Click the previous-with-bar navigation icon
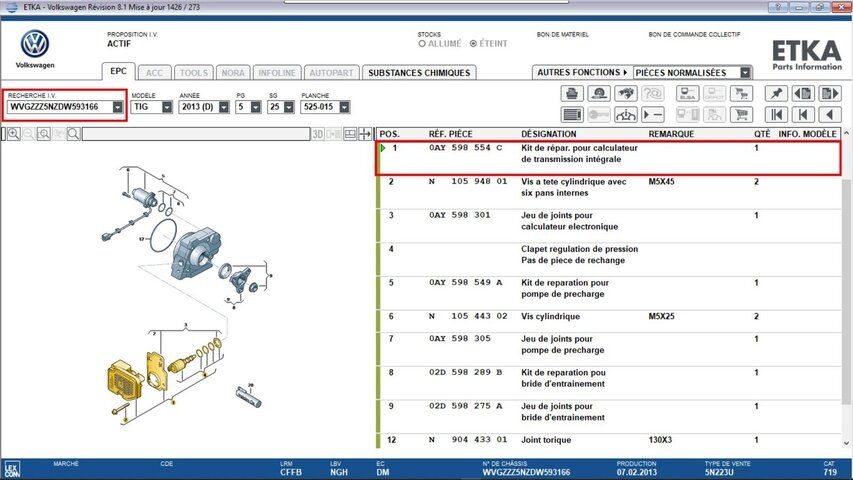853x480 pixels. tap(803, 115)
